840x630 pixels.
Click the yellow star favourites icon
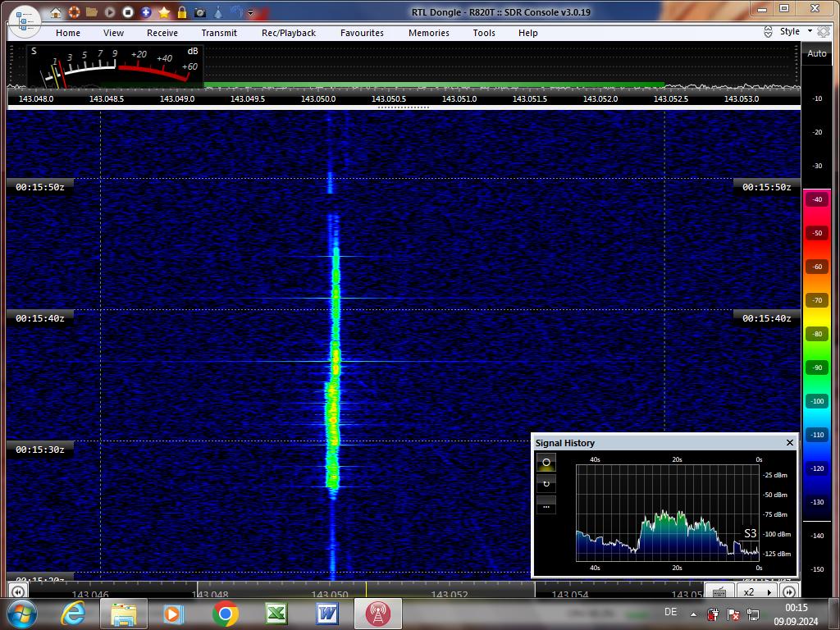(x=164, y=11)
